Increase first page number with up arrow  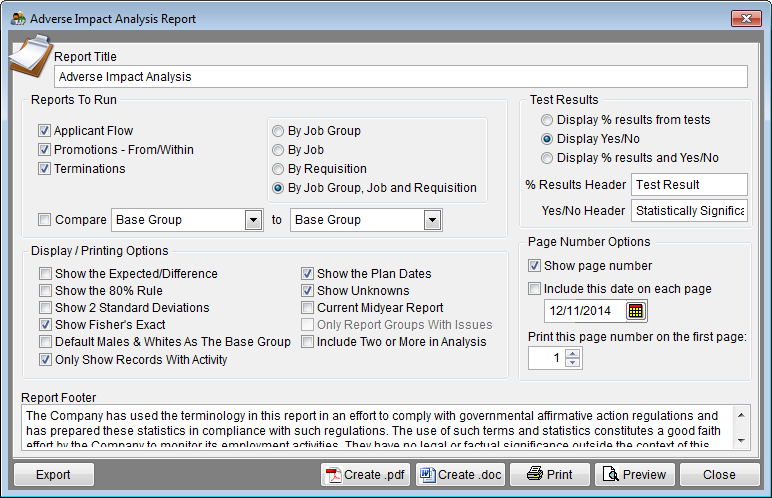pyautogui.click(x=572, y=353)
